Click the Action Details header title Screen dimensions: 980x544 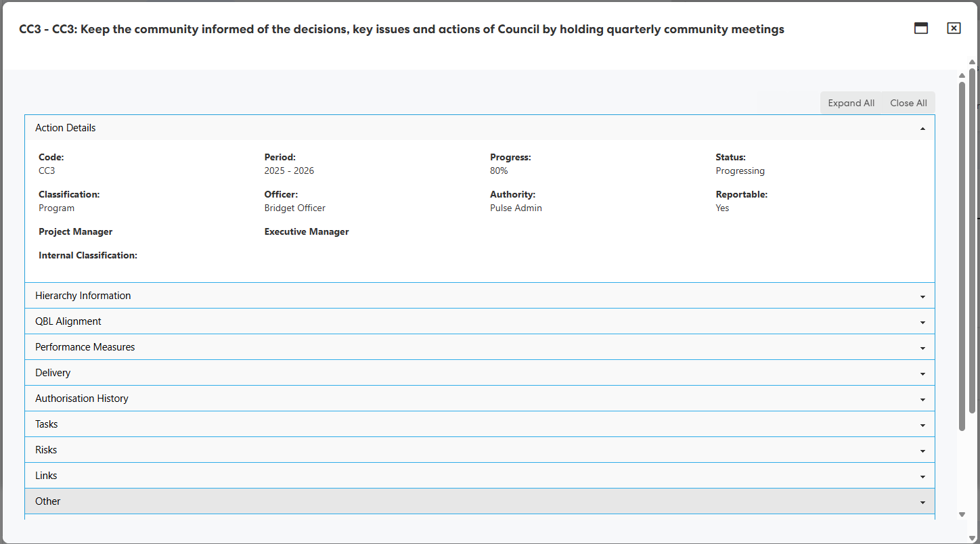pos(66,128)
